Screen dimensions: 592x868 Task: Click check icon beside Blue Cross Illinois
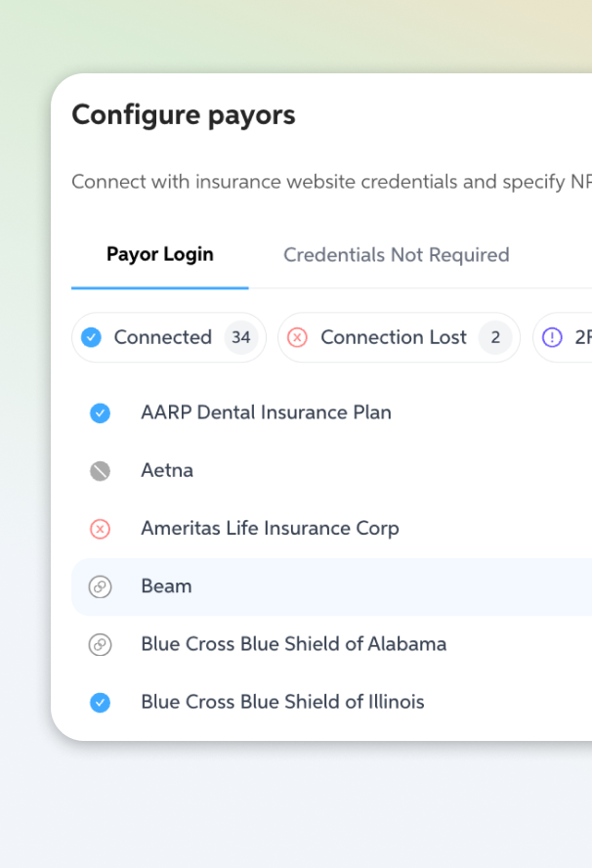point(100,702)
